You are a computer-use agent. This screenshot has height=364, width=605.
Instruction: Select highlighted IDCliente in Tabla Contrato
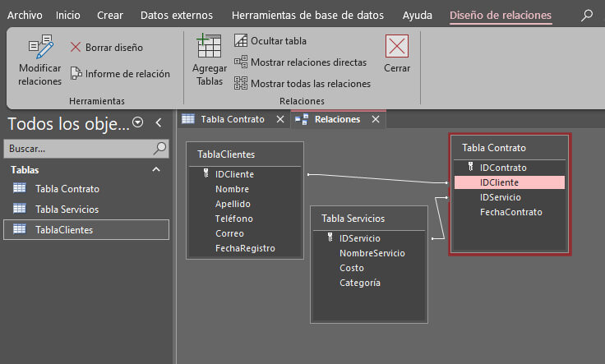510,182
